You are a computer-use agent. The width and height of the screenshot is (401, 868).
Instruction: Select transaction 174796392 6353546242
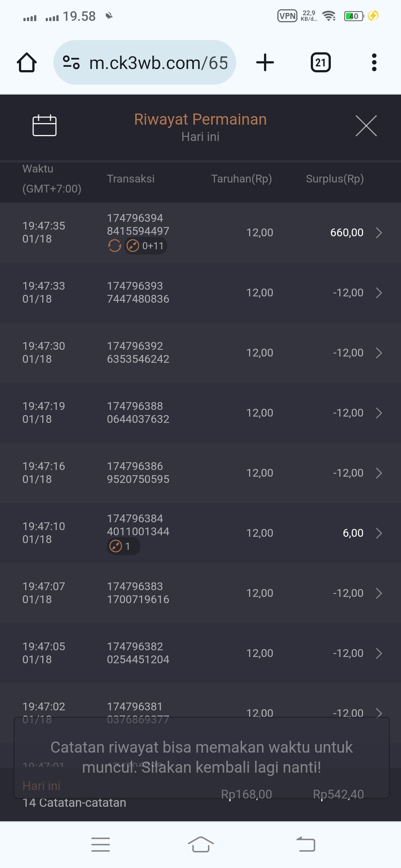click(138, 353)
